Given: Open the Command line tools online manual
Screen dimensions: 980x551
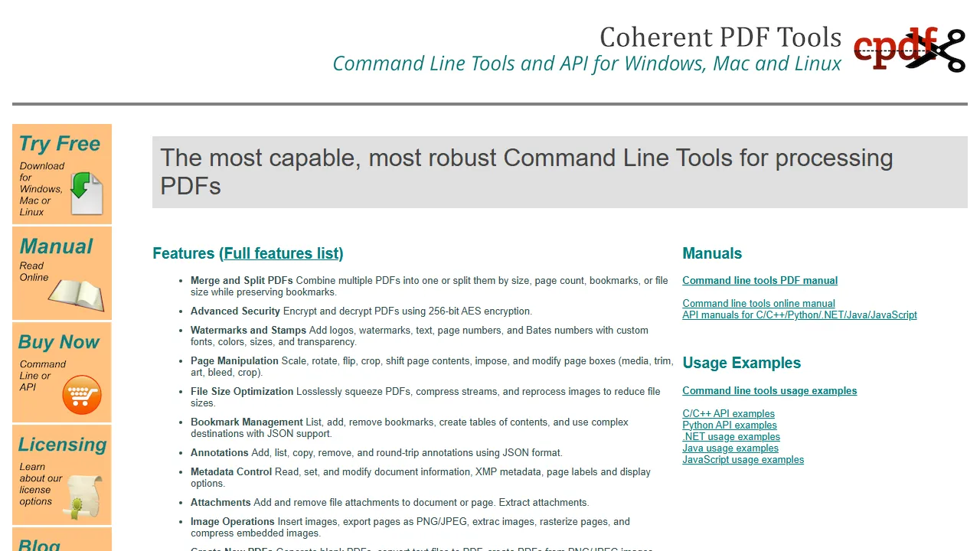Looking at the screenshot, I should [x=758, y=303].
